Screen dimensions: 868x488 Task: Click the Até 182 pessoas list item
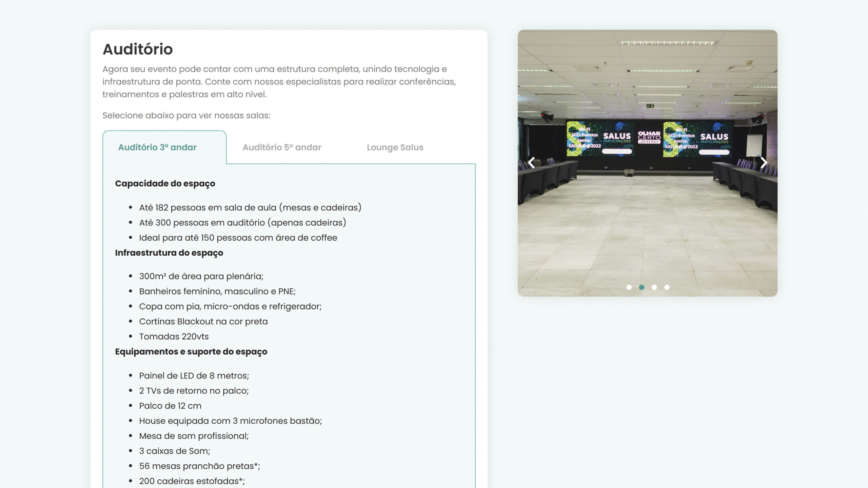[x=250, y=207]
